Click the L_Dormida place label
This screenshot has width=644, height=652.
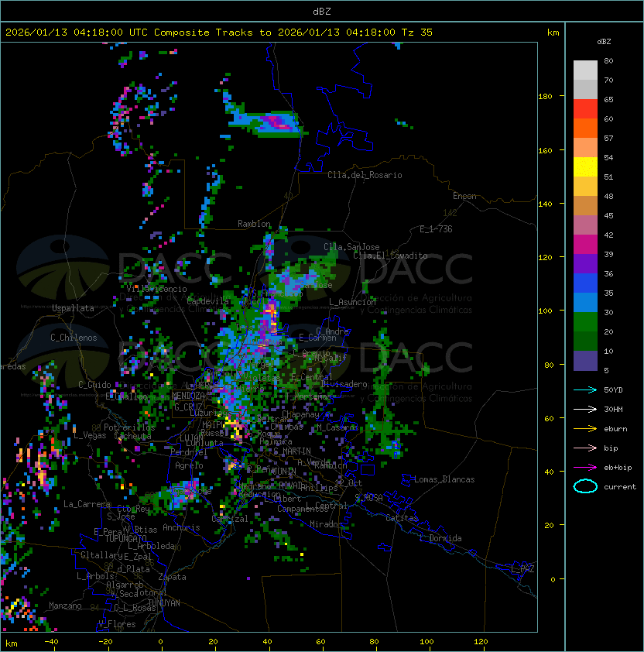(440, 538)
